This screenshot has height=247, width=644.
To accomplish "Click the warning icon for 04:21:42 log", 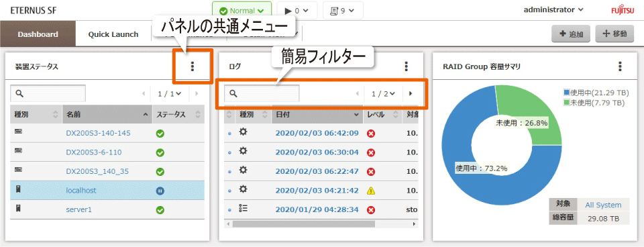I will (x=371, y=191).
